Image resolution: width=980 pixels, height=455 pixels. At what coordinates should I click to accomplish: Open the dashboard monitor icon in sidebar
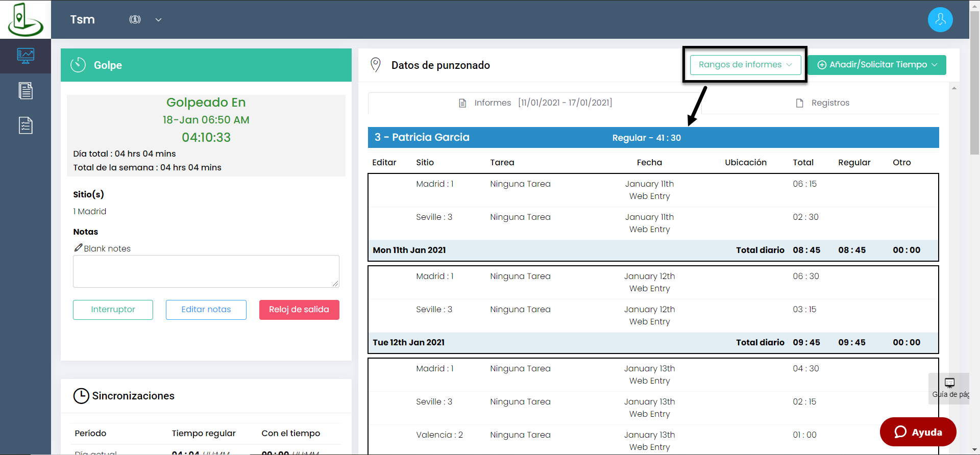[26, 56]
